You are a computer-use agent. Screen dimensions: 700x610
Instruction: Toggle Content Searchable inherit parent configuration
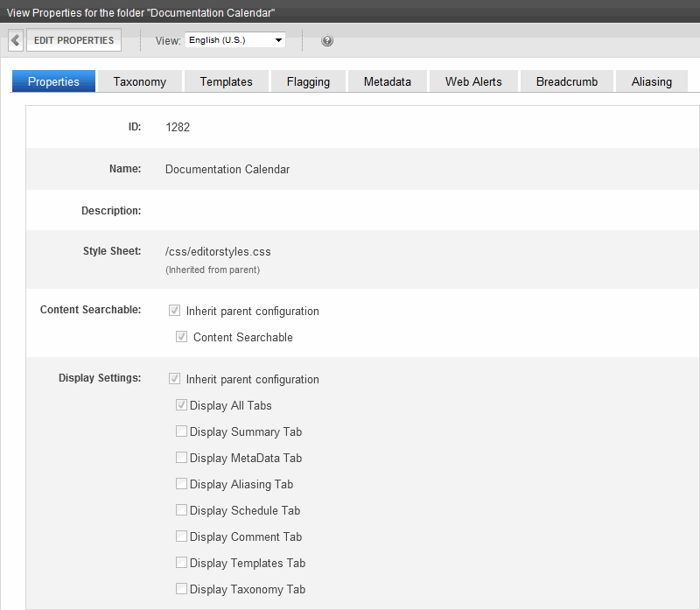(x=175, y=311)
